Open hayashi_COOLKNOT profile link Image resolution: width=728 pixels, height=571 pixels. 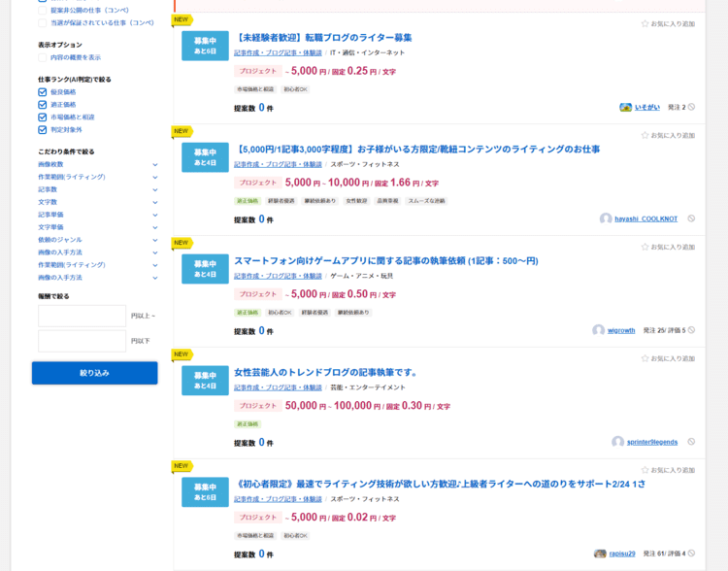tap(645, 218)
